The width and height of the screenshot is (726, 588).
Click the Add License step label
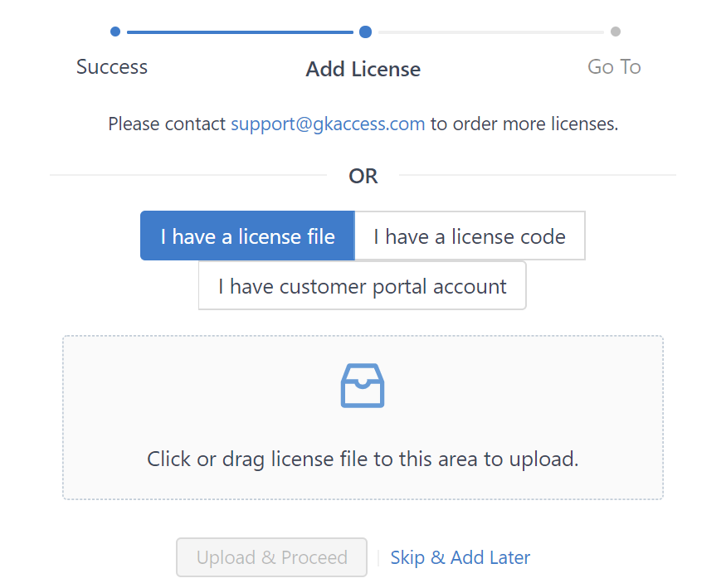tap(363, 69)
